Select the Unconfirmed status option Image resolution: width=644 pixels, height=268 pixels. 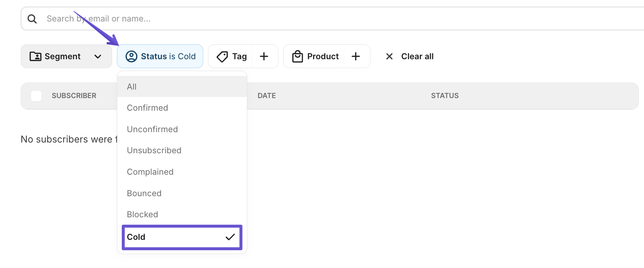point(182,129)
